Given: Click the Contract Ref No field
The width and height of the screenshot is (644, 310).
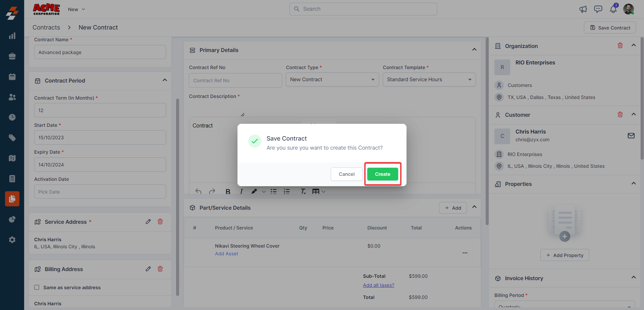Looking at the screenshot, I should [235, 81].
